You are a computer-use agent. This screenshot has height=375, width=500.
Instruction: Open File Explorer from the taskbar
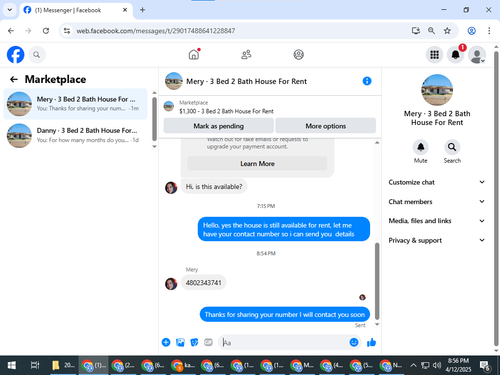click(x=63, y=365)
